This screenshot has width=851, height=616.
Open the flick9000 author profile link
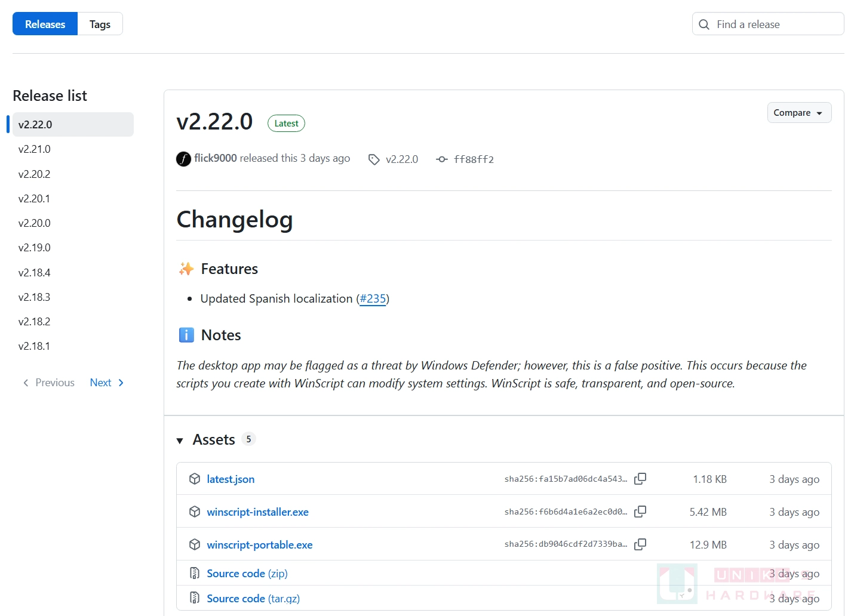point(216,158)
